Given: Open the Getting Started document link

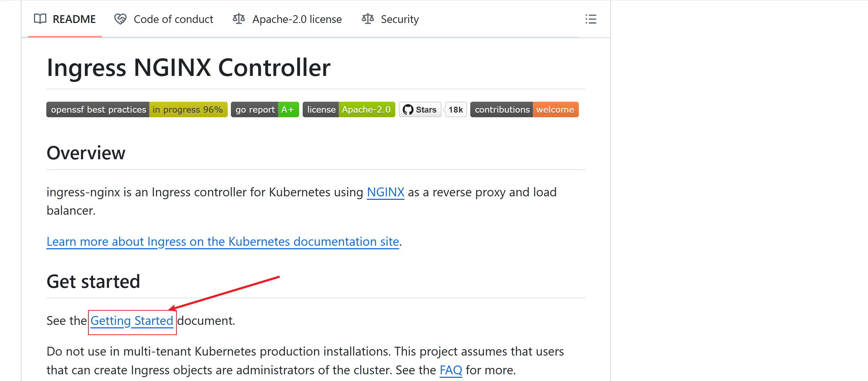Looking at the screenshot, I should [132, 321].
